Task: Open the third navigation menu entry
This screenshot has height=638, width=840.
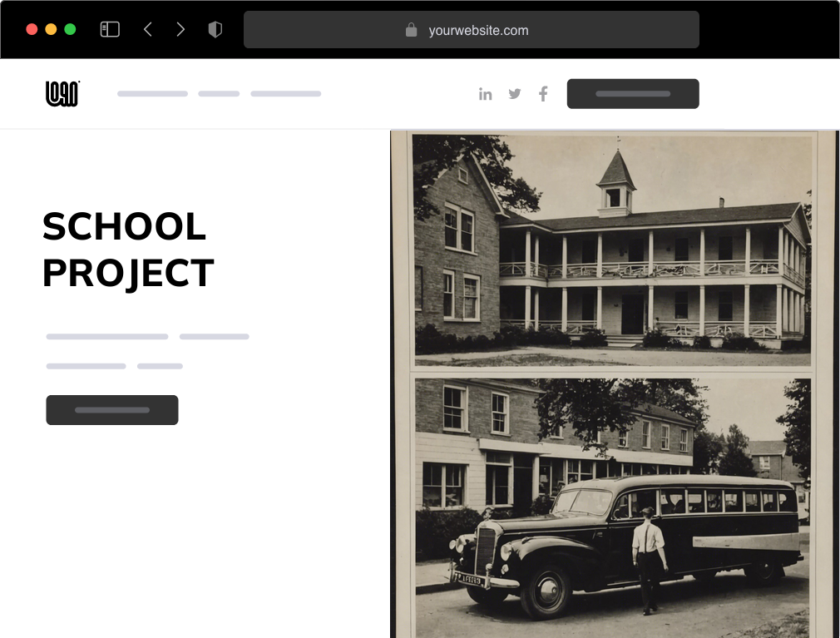Action: tap(286, 93)
